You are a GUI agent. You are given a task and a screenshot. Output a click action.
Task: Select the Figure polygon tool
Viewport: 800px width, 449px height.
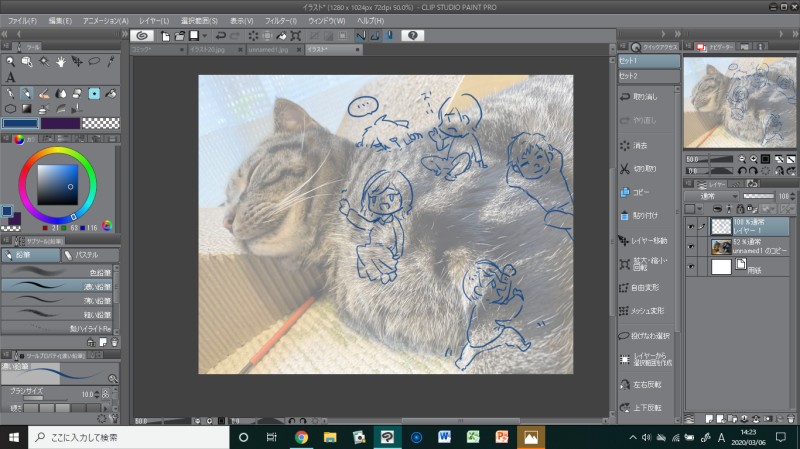tap(10, 109)
